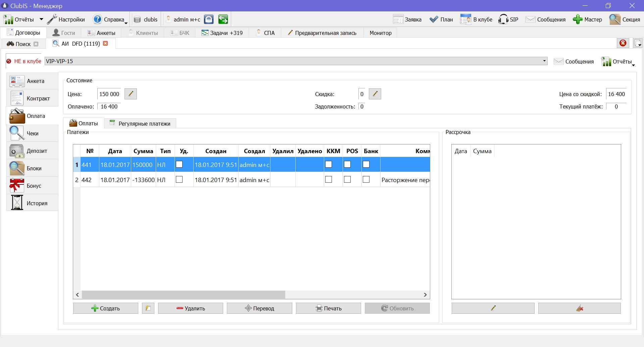
Task: Toggle Банк checkbox for payment 442
Action: pos(366,180)
